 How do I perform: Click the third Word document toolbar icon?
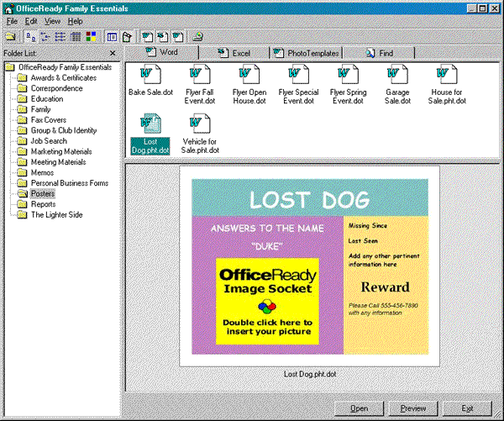[177, 37]
